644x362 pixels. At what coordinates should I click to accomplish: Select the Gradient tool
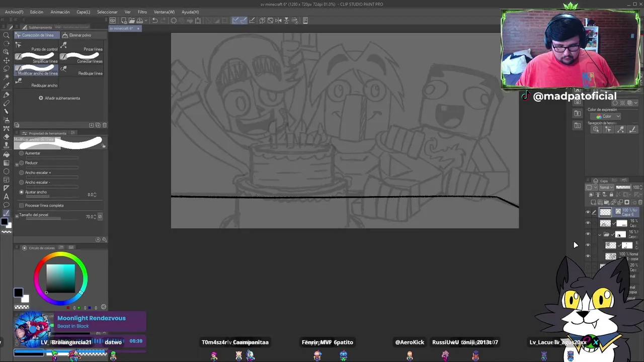[6, 163]
